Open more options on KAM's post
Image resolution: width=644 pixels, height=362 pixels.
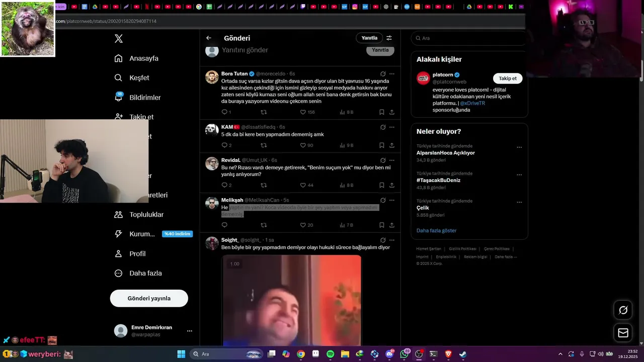(x=392, y=127)
